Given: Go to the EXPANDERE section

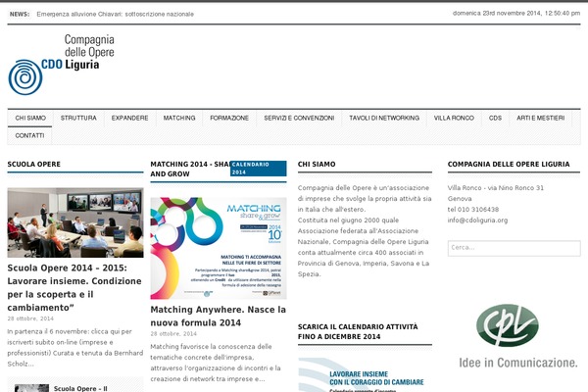Looking at the screenshot, I should (129, 119).
